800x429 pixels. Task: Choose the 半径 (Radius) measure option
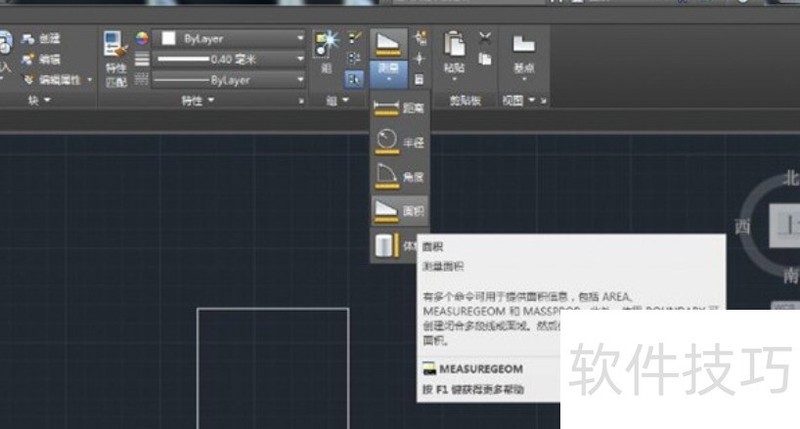click(398, 140)
